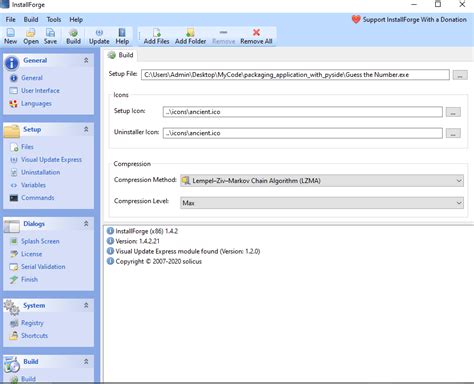Save the project using the Save icon
Image resolution: width=474 pixels, height=384 pixels.
50,33
